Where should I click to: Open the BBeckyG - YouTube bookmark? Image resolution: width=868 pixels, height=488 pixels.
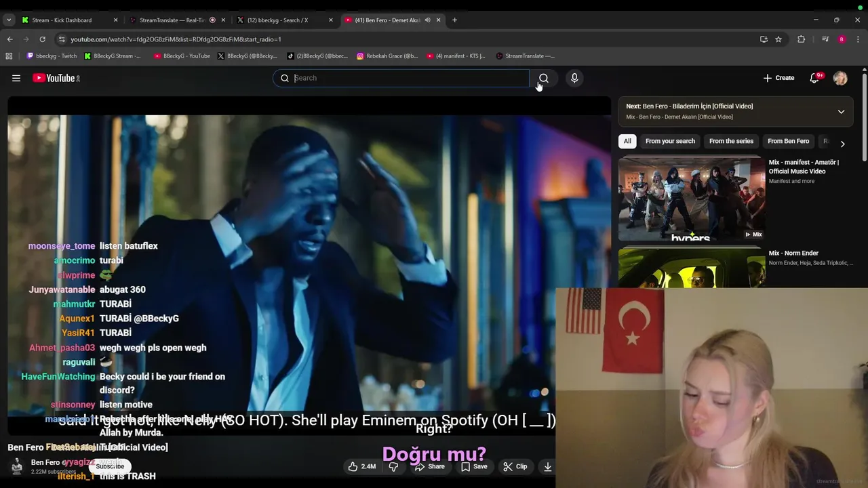click(x=182, y=56)
